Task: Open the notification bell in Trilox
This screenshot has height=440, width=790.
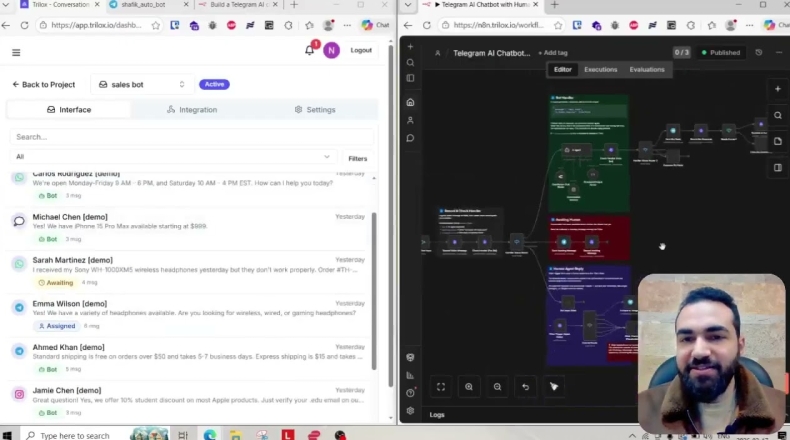Action: click(309, 51)
